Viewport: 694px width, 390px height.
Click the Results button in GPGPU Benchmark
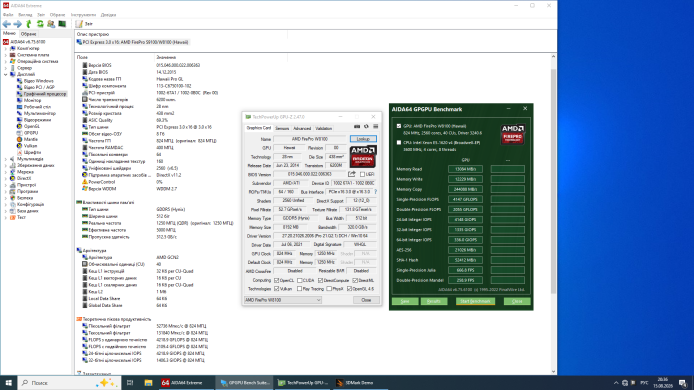[x=433, y=301]
